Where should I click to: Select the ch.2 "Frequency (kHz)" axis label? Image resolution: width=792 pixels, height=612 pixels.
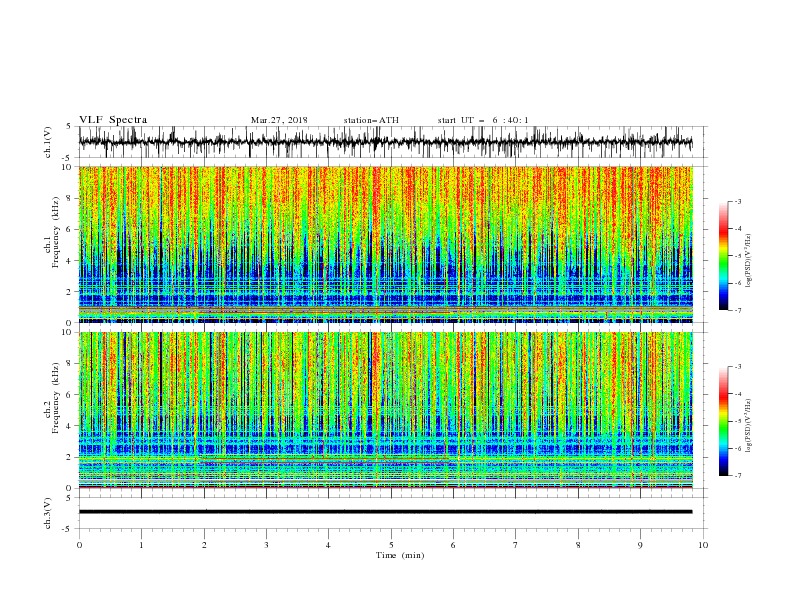(55, 397)
